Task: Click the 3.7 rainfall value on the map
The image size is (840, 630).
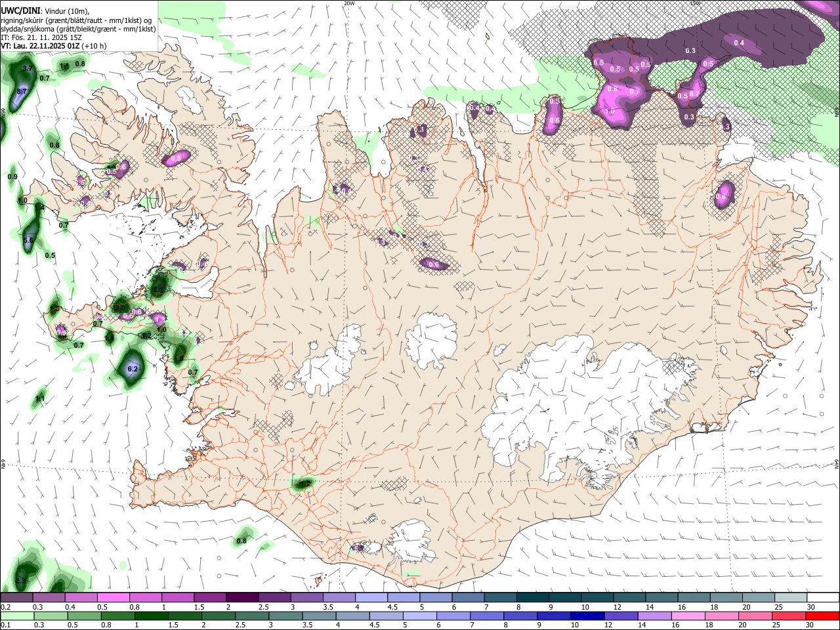Action: (x=28, y=68)
